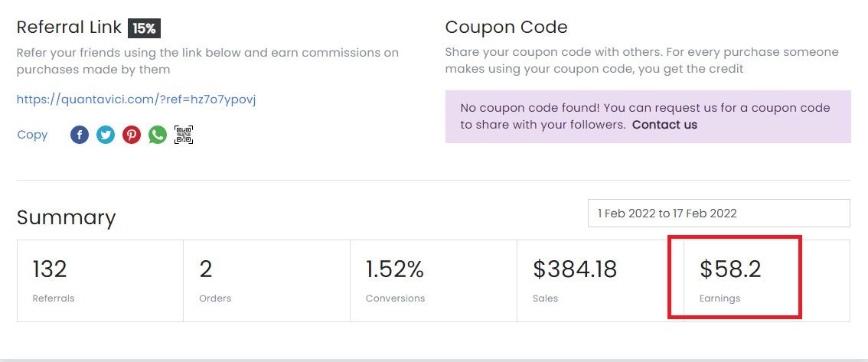Share referral link on Pinterest
The image size is (868, 362).
(132, 135)
